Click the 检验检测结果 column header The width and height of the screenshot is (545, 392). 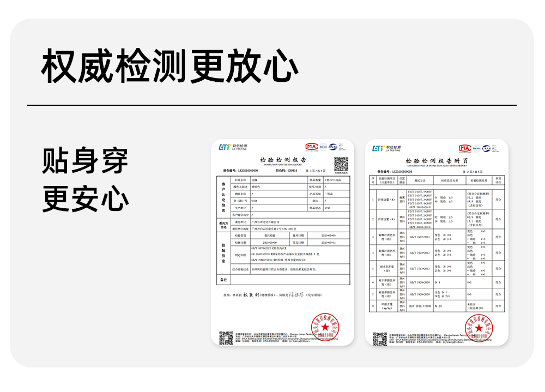(479, 180)
